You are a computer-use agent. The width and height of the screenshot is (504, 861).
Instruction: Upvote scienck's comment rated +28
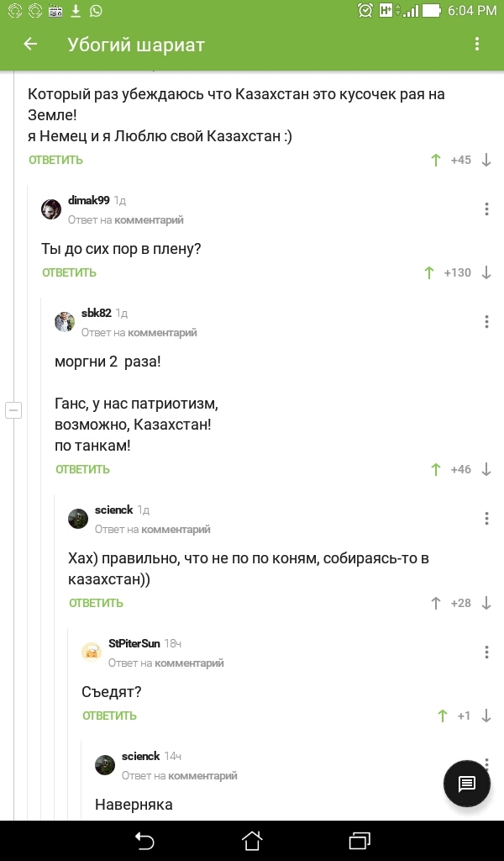(435, 603)
